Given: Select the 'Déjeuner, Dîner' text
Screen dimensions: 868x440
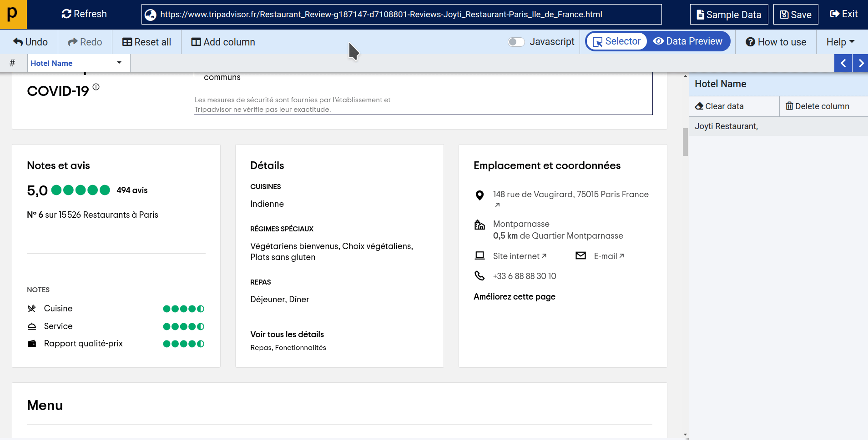Looking at the screenshot, I should click(x=280, y=299).
